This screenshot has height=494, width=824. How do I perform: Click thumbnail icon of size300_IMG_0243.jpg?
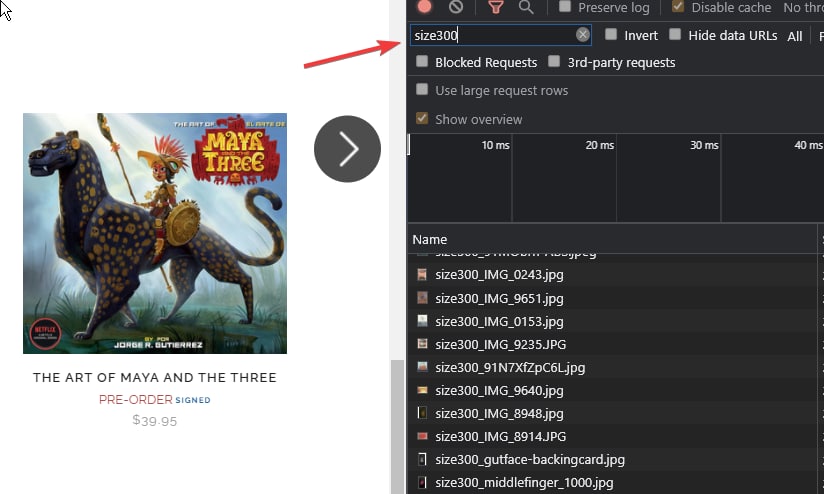coord(422,274)
